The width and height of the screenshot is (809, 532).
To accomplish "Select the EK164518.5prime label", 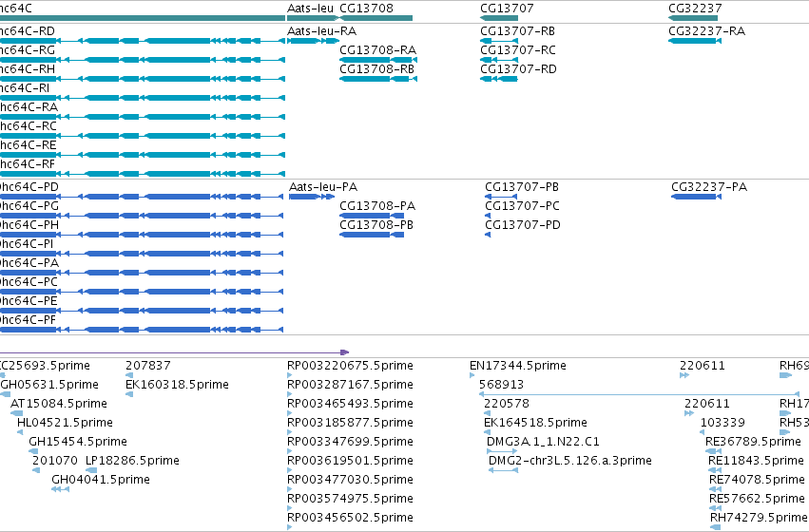I will 535,423.
